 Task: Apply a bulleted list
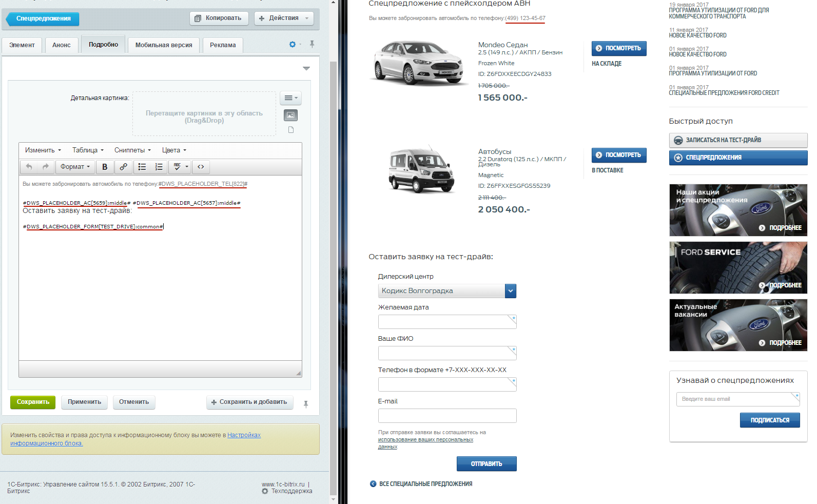142,167
